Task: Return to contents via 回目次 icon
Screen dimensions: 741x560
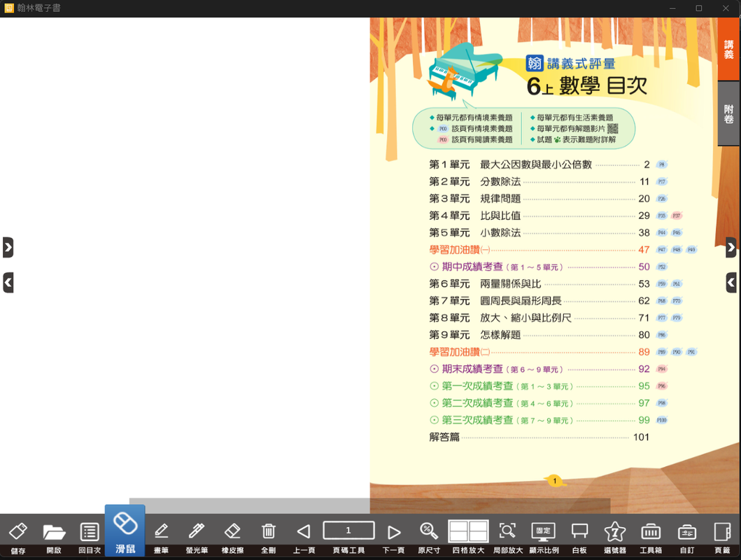Action: tap(90, 531)
